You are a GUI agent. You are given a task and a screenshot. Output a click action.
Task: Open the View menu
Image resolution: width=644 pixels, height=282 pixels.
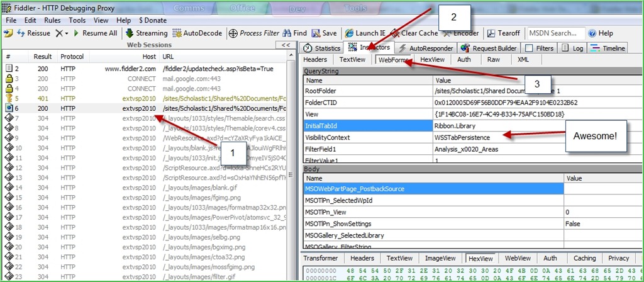(x=101, y=20)
